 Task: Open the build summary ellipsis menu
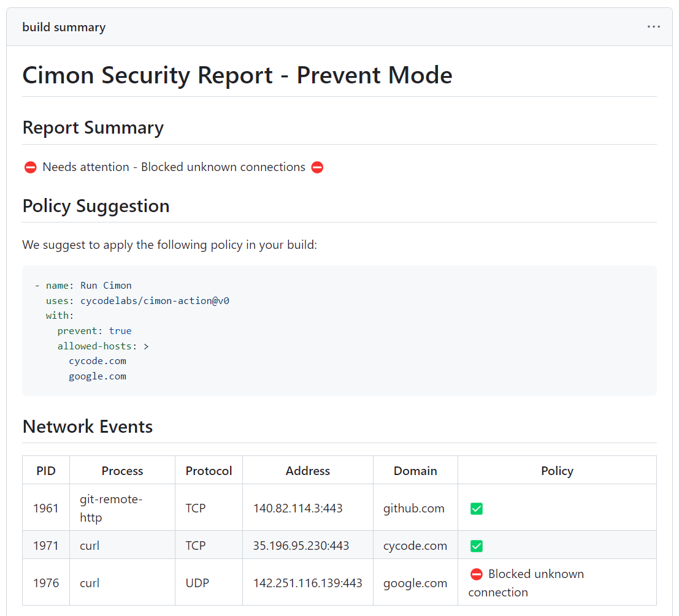tap(653, 27)
